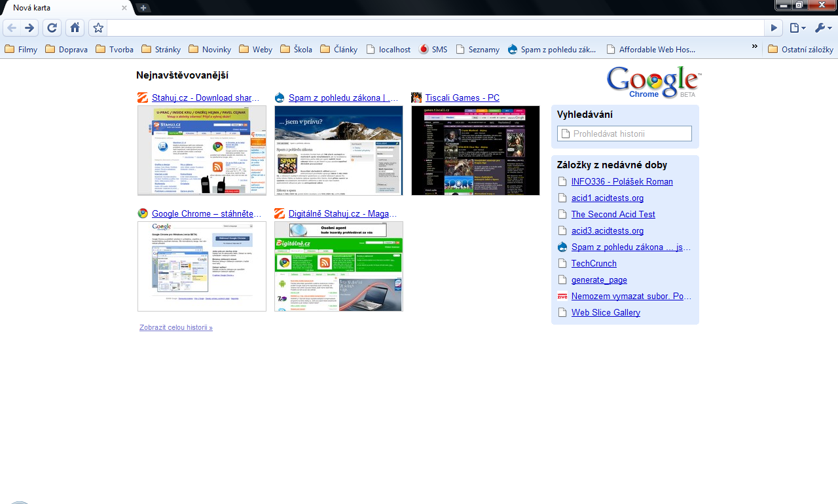Open The Second Acid Test bookmark
The height and width of the screenshot is (504, 838).
[x=613, y=214]
